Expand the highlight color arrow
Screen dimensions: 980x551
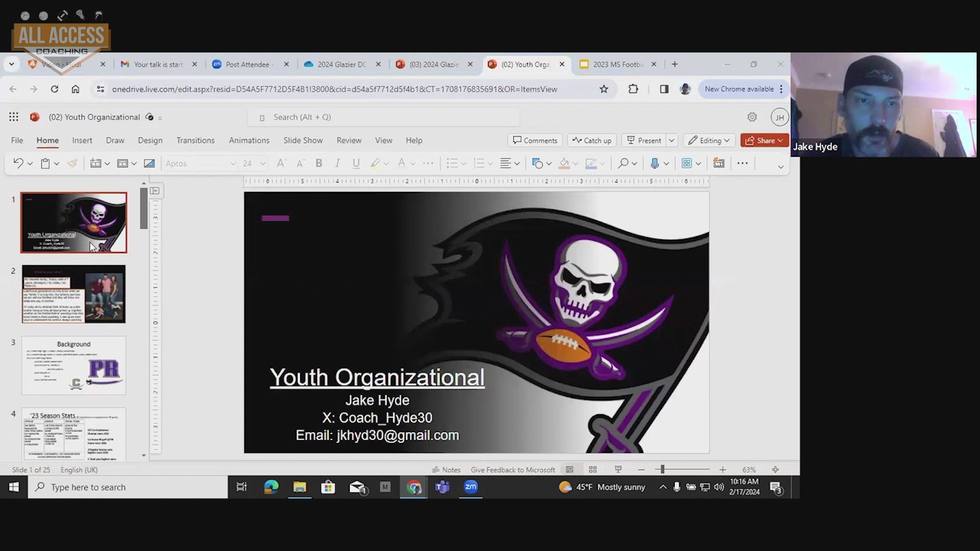[386, 163]
